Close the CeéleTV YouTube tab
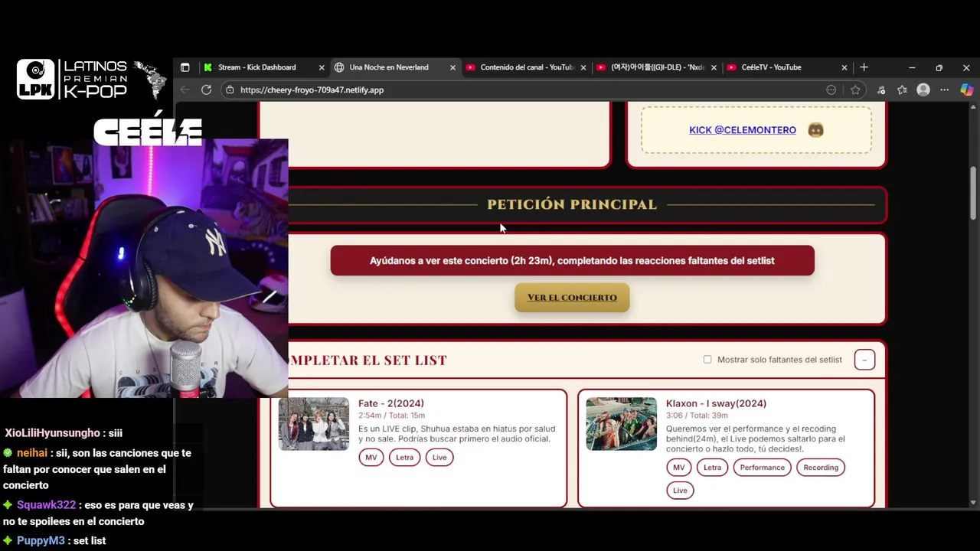The height and width of the screenshot is (551, 980). tap(844, 67)
